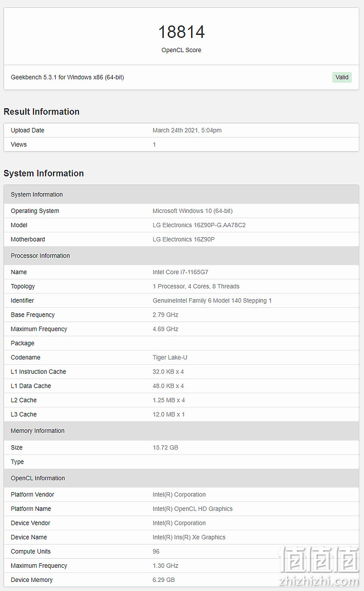Click the Compute Units label

coord(30,552)
